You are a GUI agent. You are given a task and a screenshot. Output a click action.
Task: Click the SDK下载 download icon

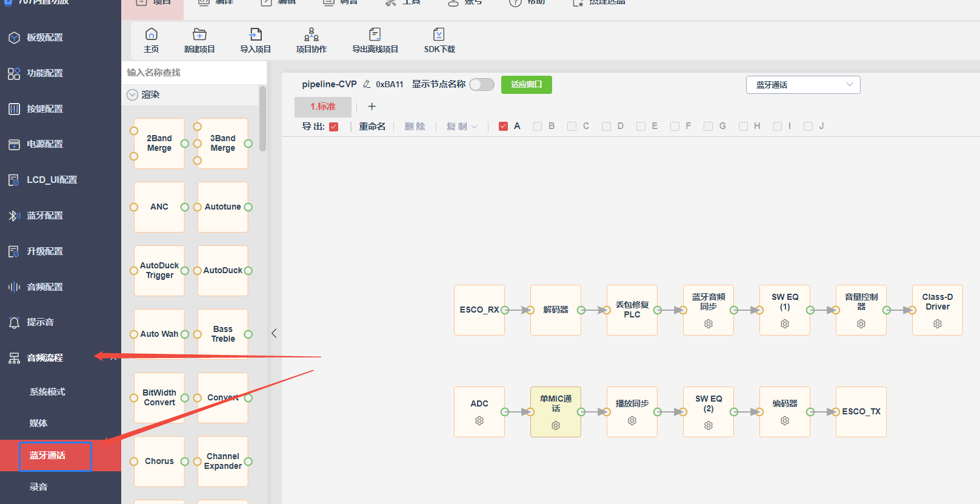439,34
